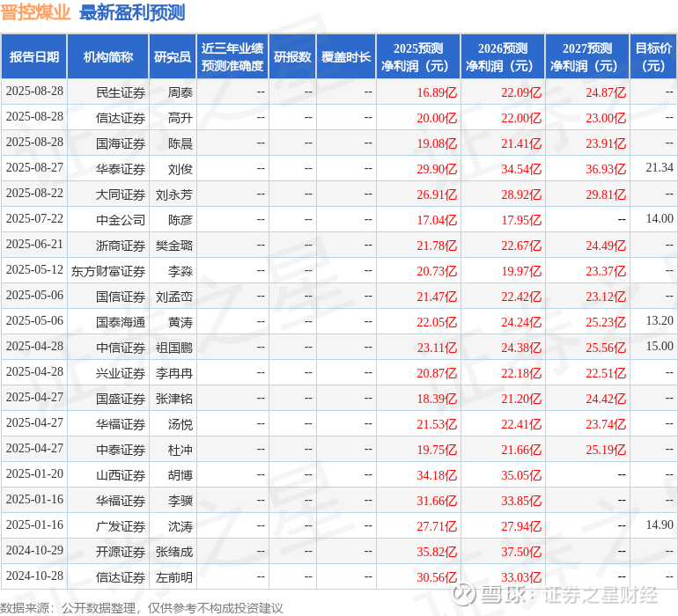
Task: Click the 18.39亿 value
Action: [437, 399]
